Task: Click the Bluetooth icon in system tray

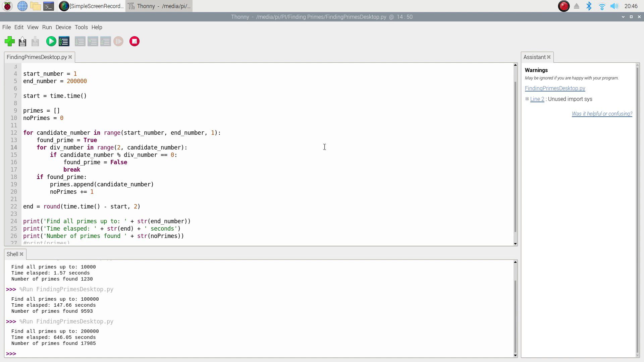Action: [589, 6]
